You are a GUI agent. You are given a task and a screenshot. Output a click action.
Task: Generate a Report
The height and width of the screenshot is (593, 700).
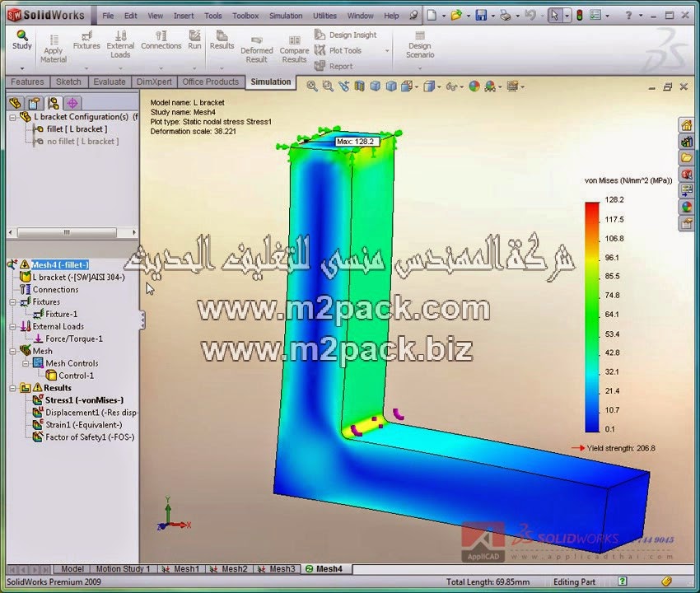334,66
